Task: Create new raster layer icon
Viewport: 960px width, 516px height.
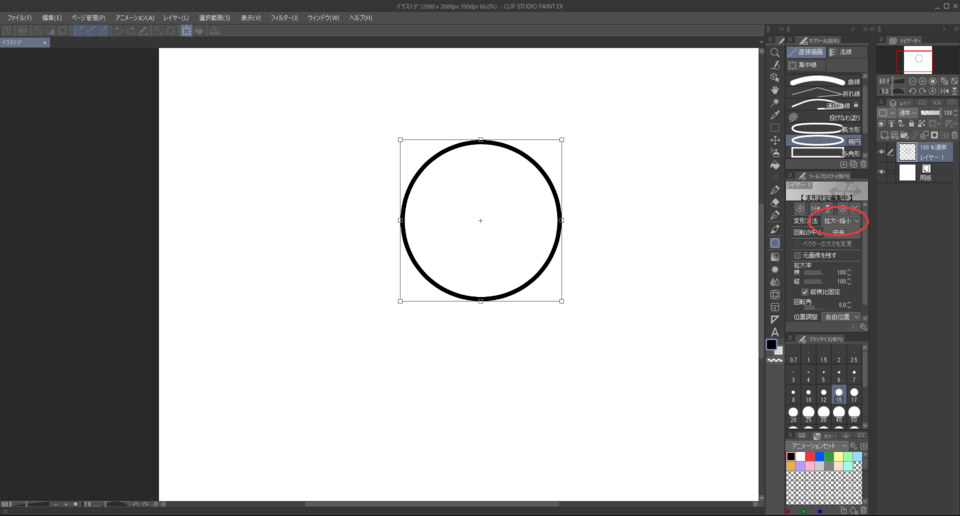Action: point(884,135)
